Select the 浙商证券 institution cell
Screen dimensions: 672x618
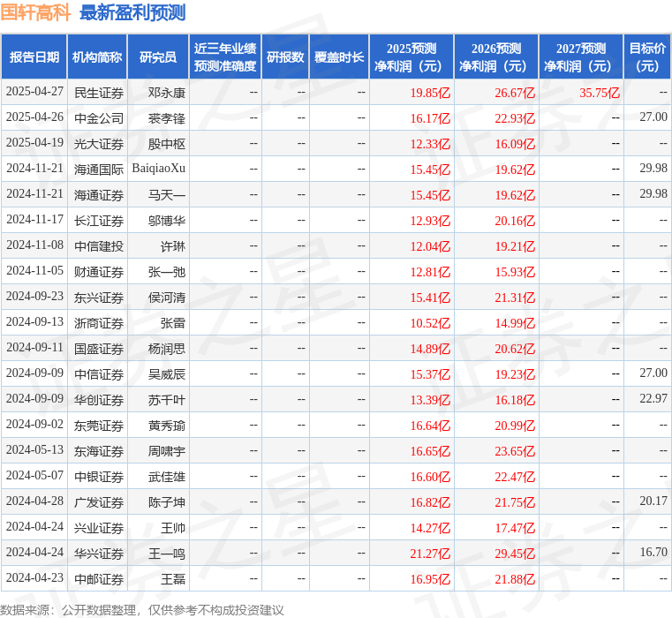click(99, 323)
